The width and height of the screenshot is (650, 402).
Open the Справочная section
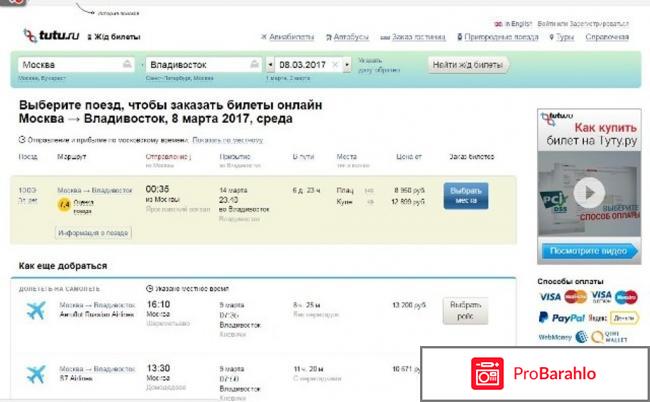pyautogui.click(x=607, y=37)
